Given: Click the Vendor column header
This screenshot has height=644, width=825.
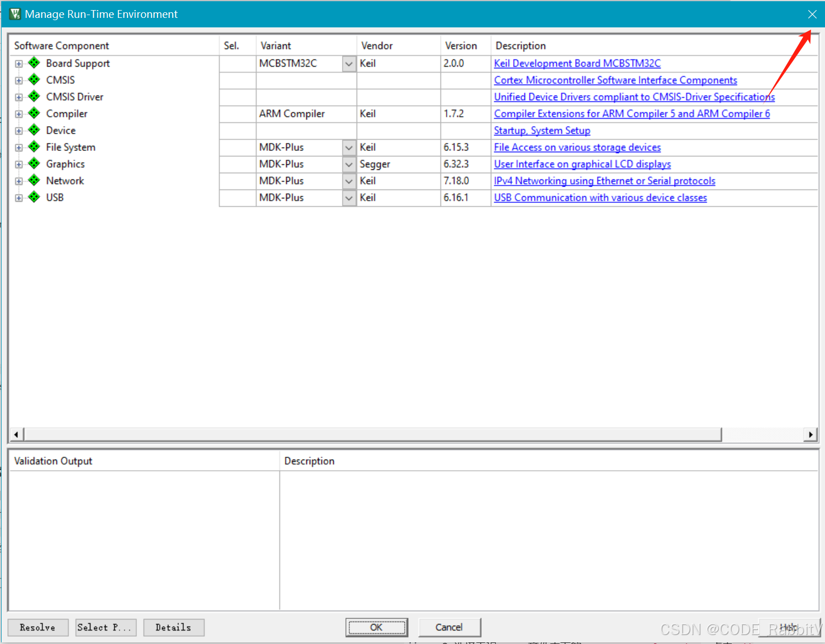Looking at the screenshot, I should click(x=399, y=46).
